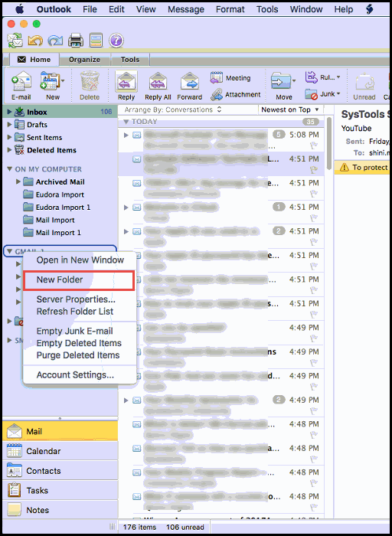Screen dimensions: 392x536
Task: Click the Junk folder icon in ribbon
Action: [311, 94]
